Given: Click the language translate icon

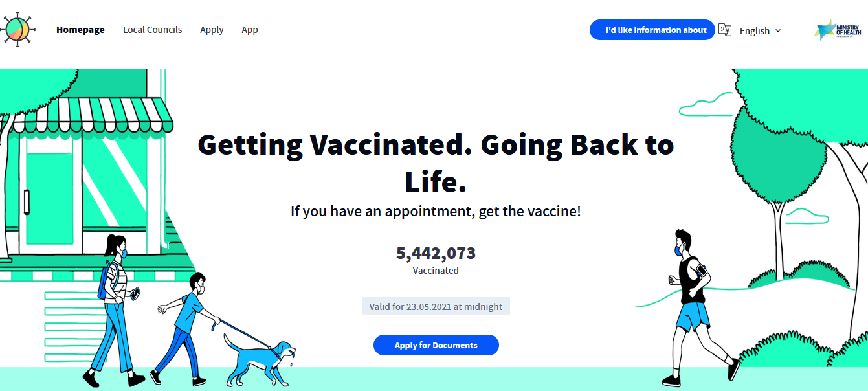Looking at the screenshot, I should pyautogui.click(x=725, y=30).
